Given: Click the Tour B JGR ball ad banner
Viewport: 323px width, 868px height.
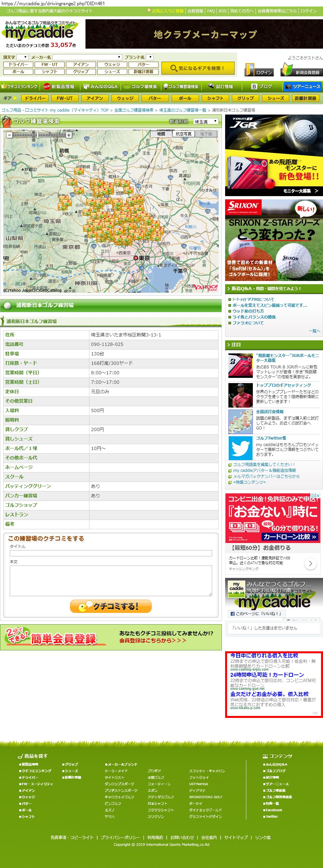Looking at the screenshot, I should (x=274, y=155).
